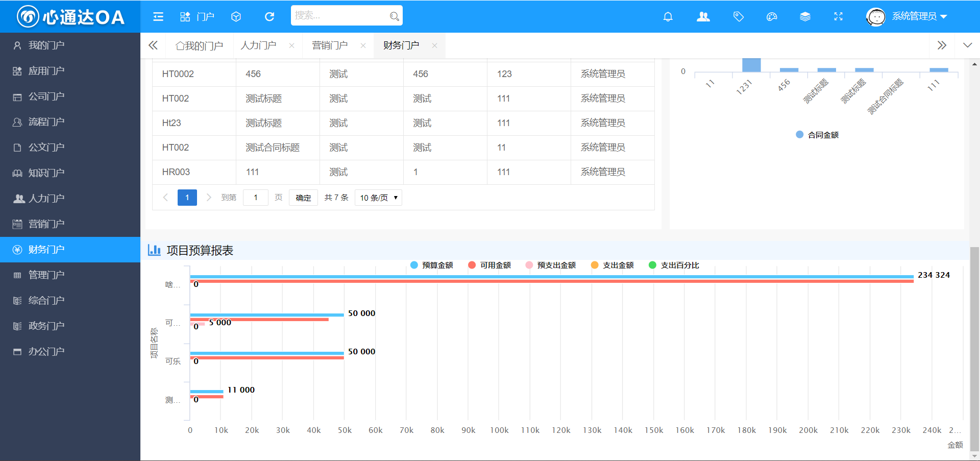Refresh page using the reload icon
The width and height of the screenshot is (980, 461).
[269, 17]
